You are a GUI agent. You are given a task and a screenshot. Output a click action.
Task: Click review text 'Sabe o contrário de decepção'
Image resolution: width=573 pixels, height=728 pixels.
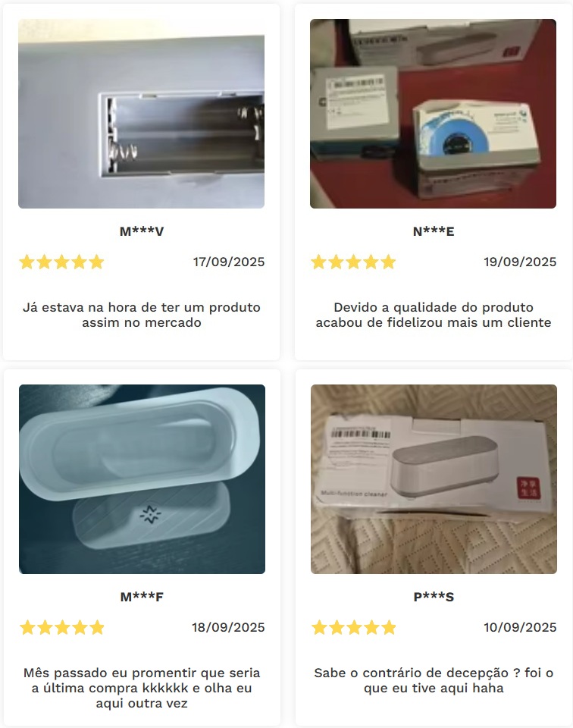pyautogui.click(x=434, y=680)
